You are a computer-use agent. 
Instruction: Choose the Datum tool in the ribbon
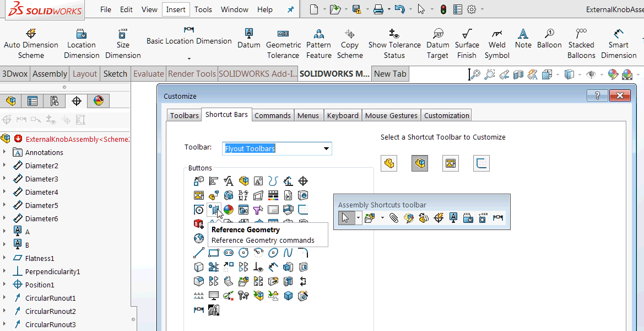click(249, 39)
